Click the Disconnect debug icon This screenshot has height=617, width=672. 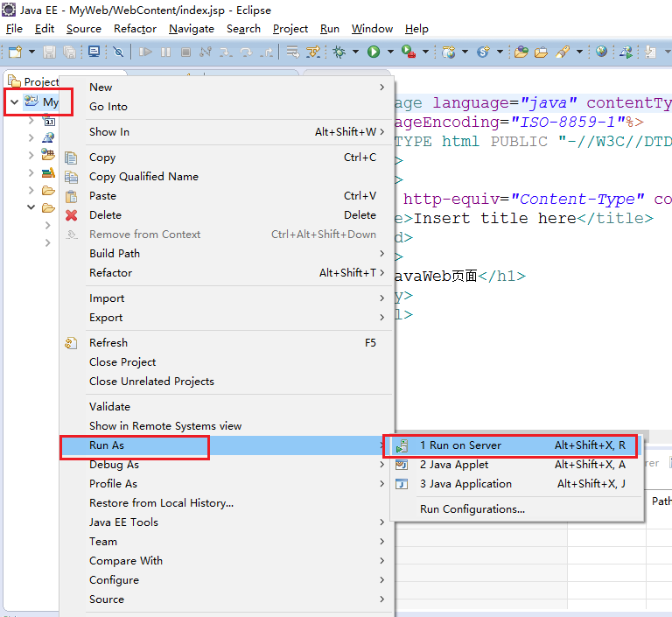pos(206,52)
